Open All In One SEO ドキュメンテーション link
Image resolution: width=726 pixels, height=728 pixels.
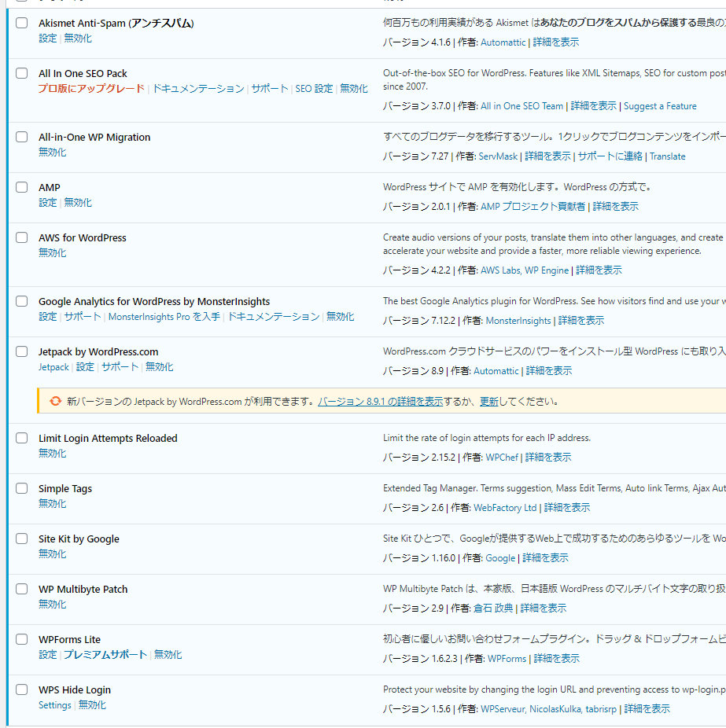pos(198,88)
